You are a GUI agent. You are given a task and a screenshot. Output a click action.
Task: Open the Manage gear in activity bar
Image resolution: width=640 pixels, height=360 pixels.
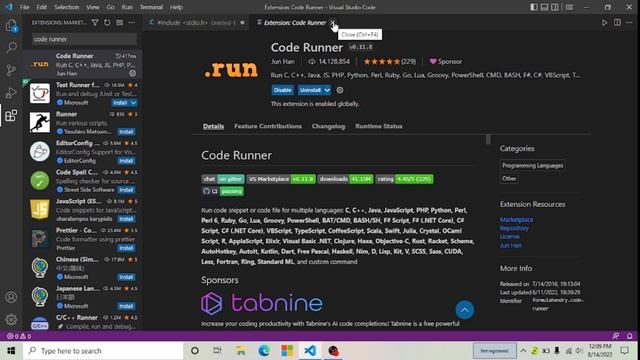click(x=11, y=319)
